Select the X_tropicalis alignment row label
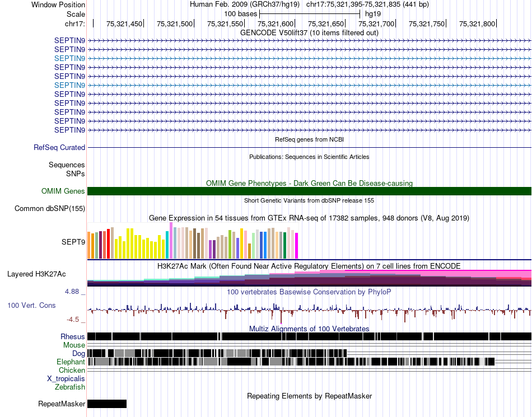The width and height of the screenshot is (532, 417). [x=66, y=379]
